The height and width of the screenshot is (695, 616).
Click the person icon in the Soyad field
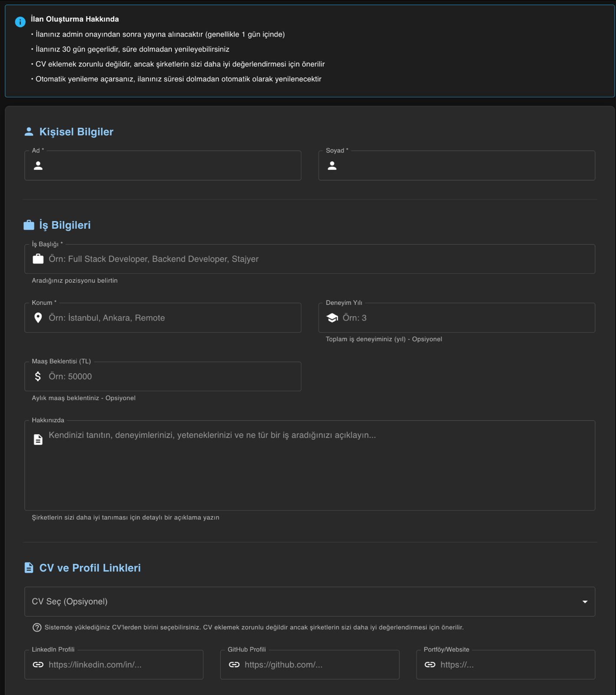332,165
